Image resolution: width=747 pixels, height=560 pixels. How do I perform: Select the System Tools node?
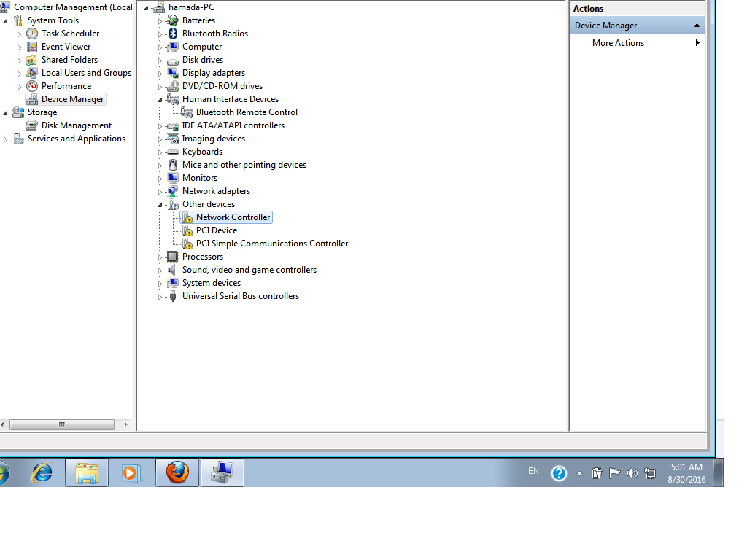tap(53, 20)
